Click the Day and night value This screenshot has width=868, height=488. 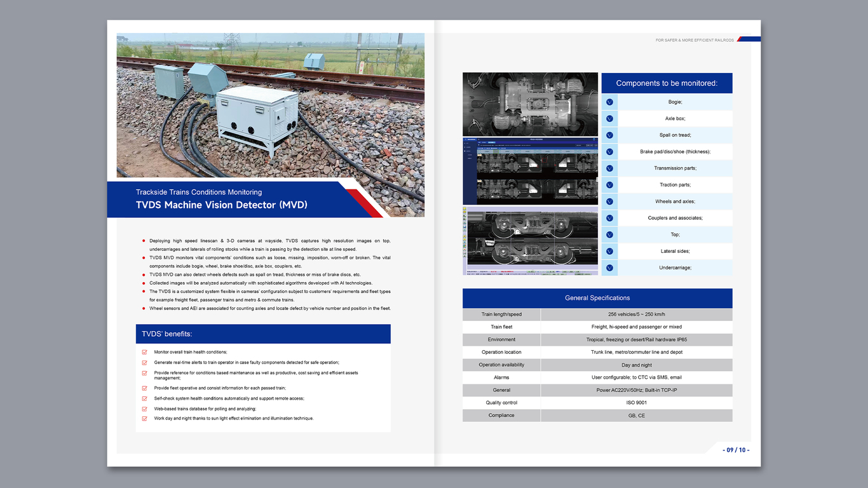(x=637, y=365)
